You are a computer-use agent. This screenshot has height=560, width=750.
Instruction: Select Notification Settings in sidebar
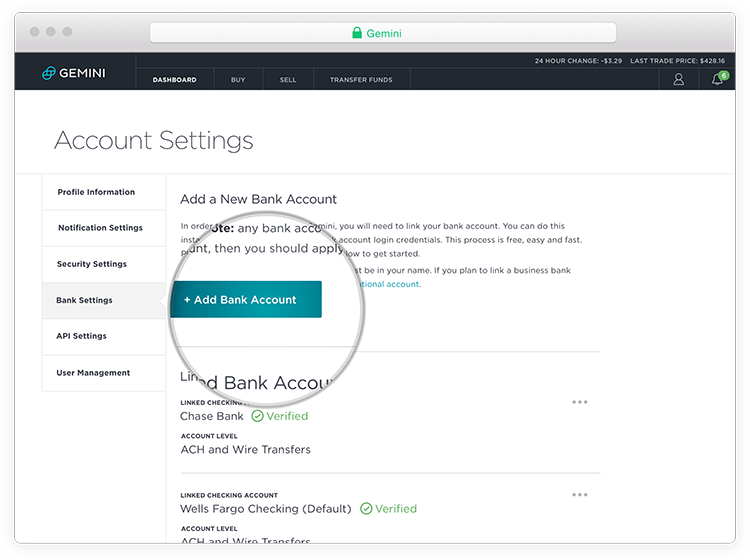[104, 228]
